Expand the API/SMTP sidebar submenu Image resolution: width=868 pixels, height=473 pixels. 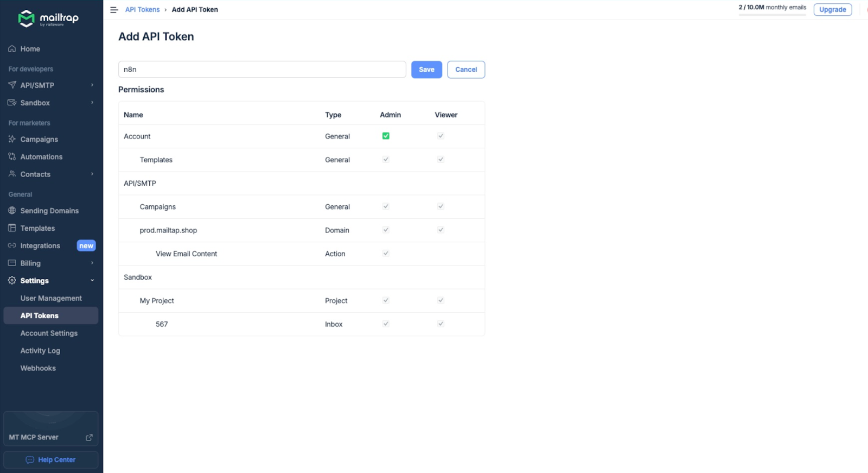coord(92,85)
